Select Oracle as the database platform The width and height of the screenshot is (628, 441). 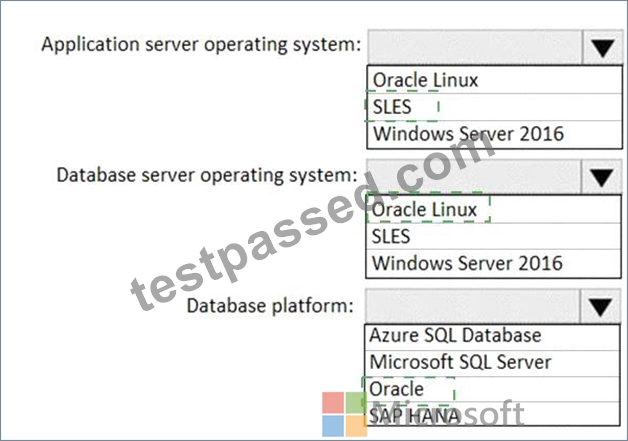[492, 389]
